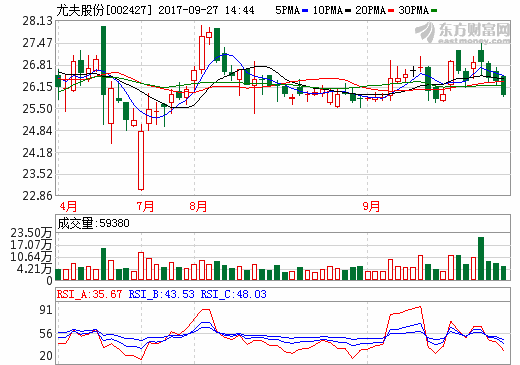Click the 22.86 price axis label
The image size is (520, 365).
[38, 196]
